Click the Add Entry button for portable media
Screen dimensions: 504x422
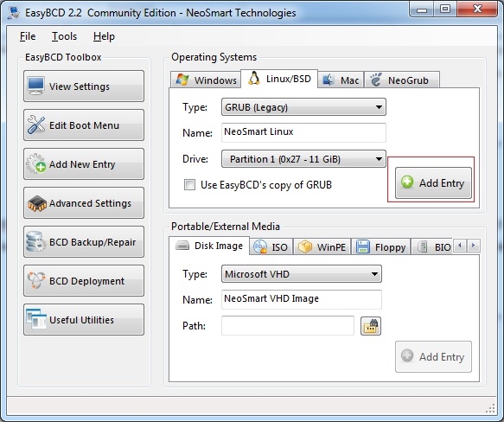coord(433,356)
